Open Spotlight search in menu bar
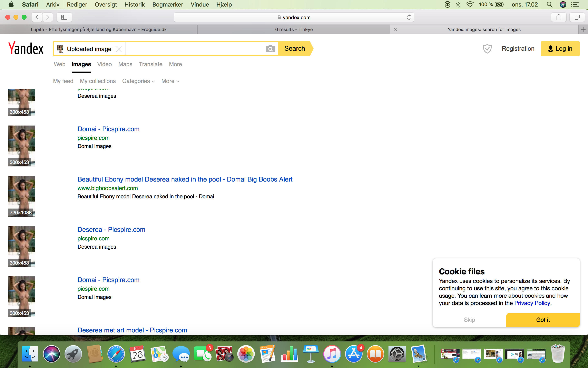 coord(550,4)
